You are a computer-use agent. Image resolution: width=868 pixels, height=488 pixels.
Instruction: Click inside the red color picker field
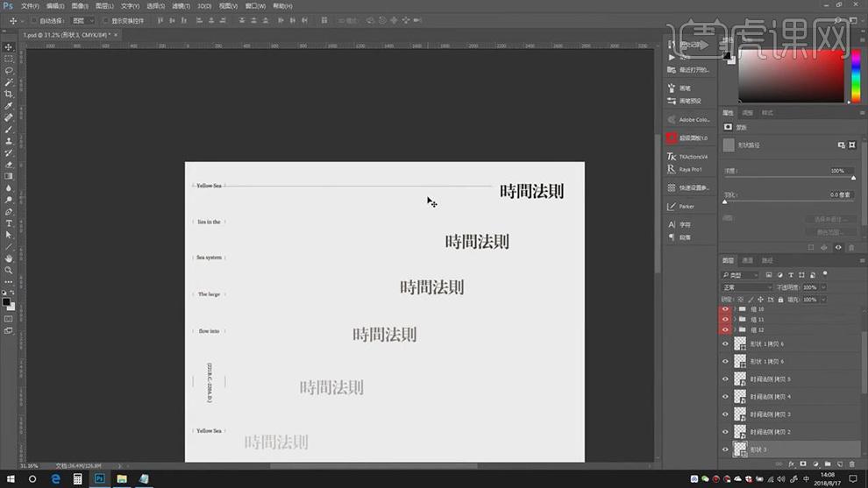[x=791, y=76]
